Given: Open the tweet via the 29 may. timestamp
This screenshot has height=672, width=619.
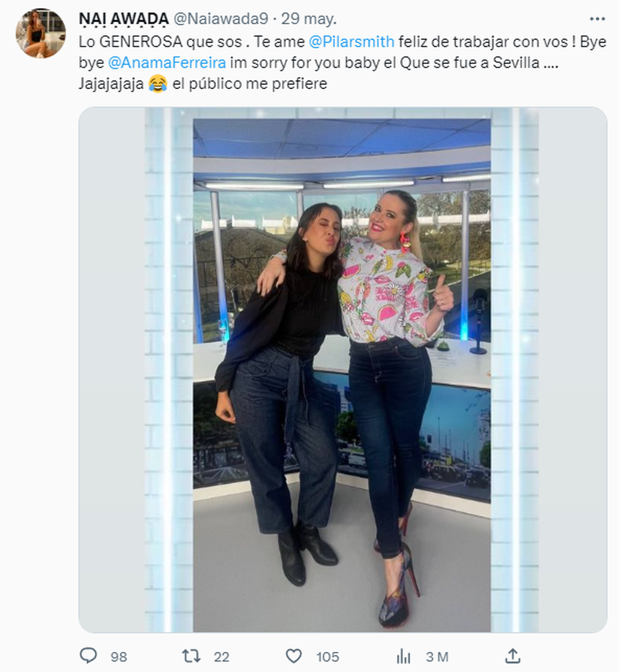Looking at the screenshot, I should [309, 19].
